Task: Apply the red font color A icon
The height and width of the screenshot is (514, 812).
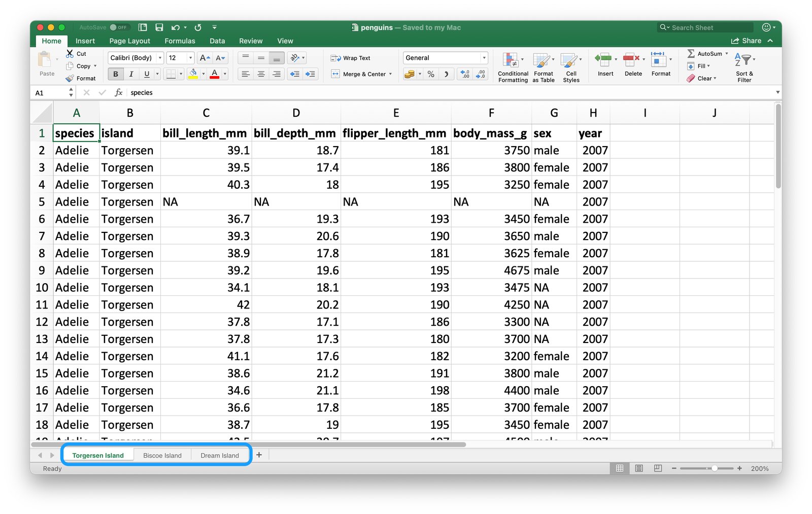Action: pos(215,74)
